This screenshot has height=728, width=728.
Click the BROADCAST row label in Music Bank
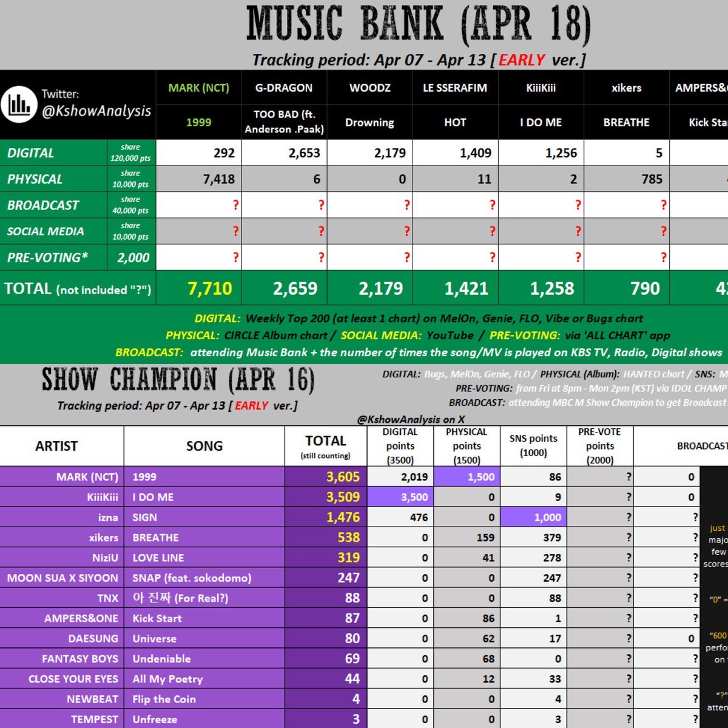pos(43,206)
